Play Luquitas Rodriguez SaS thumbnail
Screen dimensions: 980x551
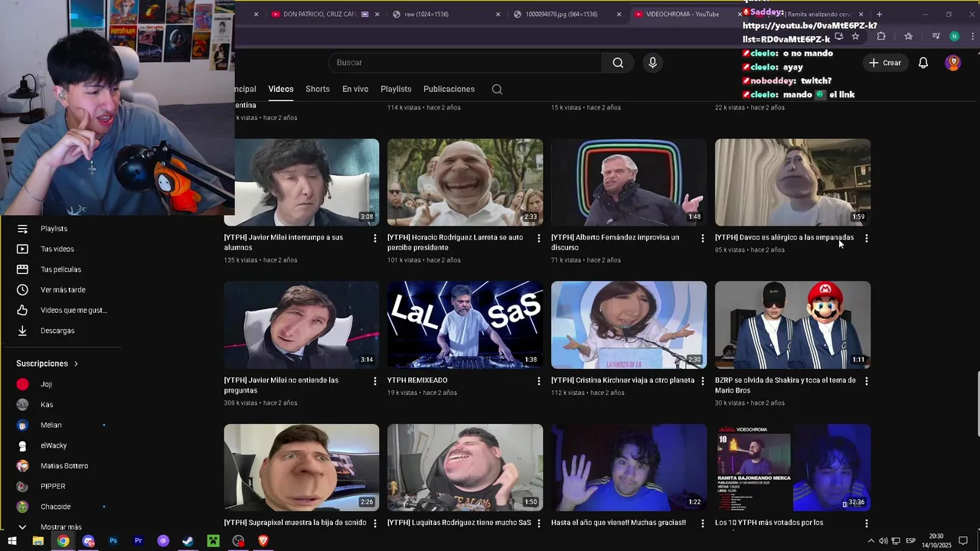click(x=465, y=468)
